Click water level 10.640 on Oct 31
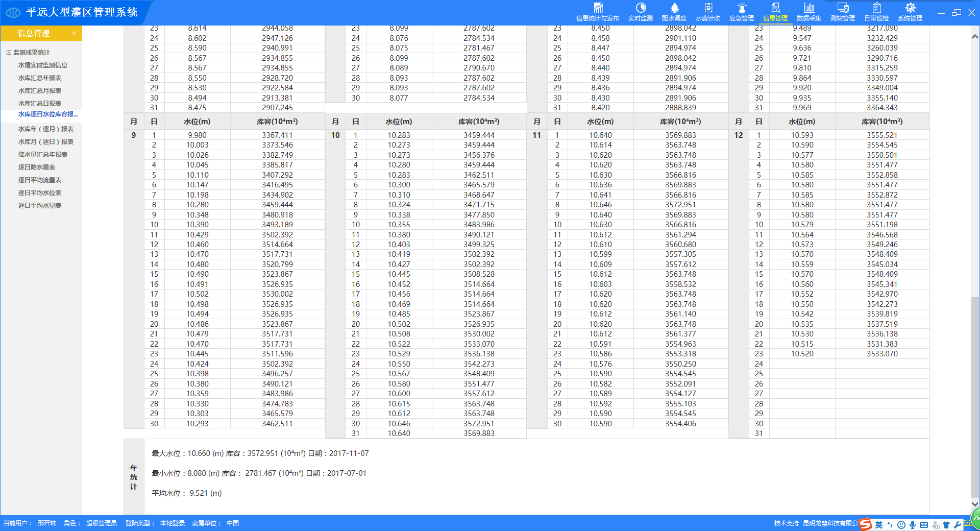This screenshot has height=531, width=980. (399, 433)
